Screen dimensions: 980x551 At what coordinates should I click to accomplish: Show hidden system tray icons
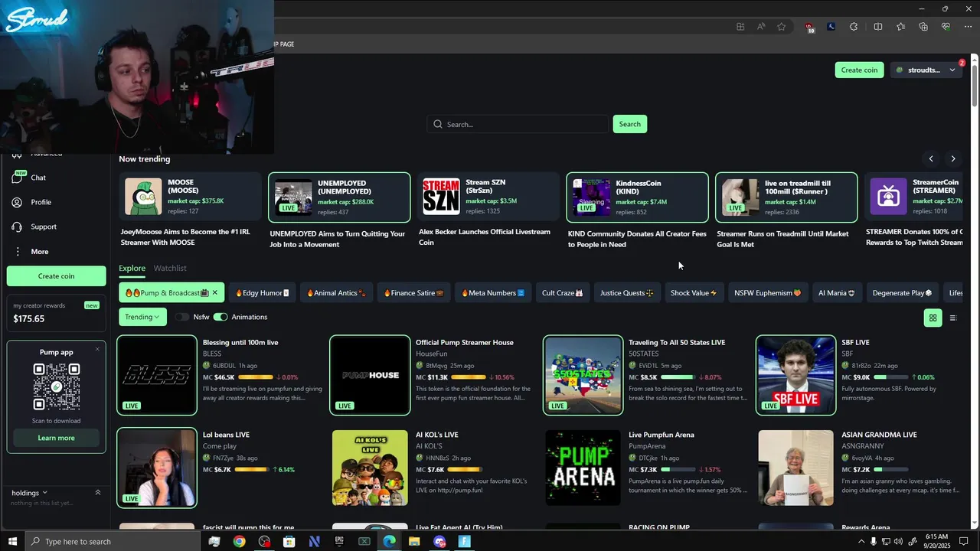[x=861, y=541]
